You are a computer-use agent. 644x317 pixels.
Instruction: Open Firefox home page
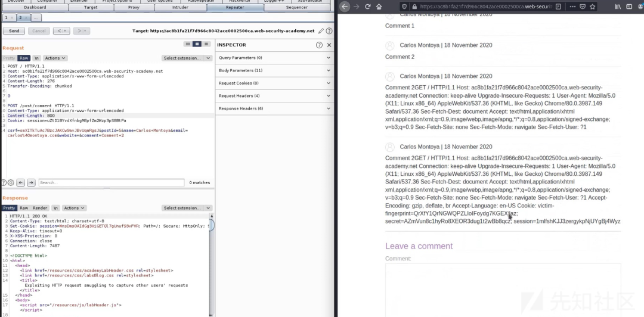(x=379, y=7)
